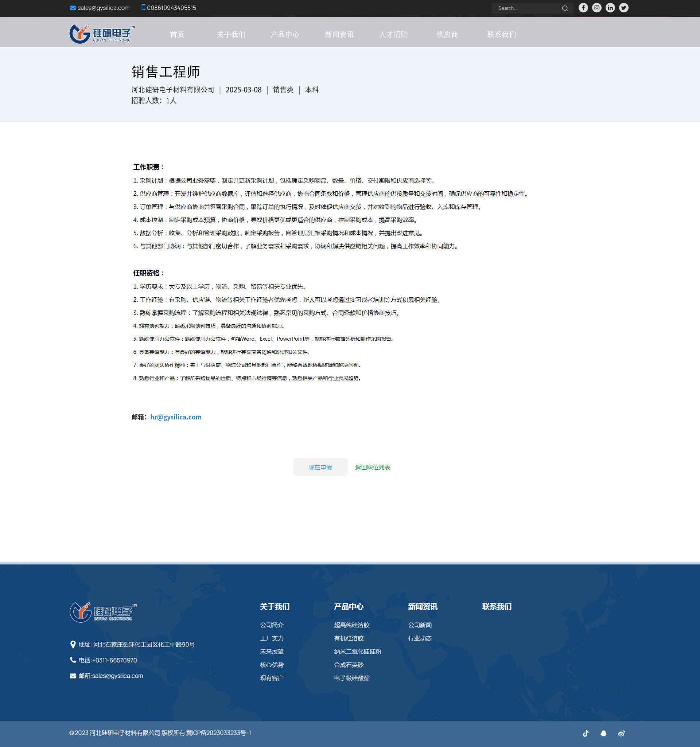Open footer heading 关于我们
700x747 pixels.
tap(275, 606)
